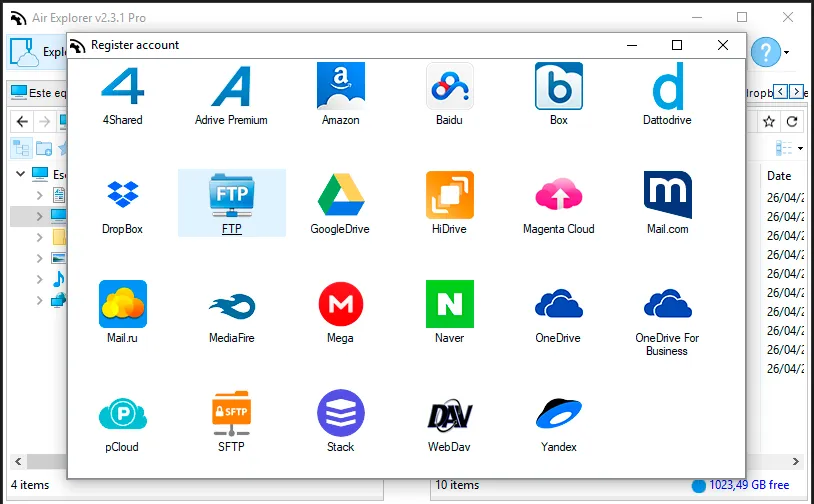Expand the pictures tree node
The width and height of the screenshot is (814, 504).
[39, 258]
